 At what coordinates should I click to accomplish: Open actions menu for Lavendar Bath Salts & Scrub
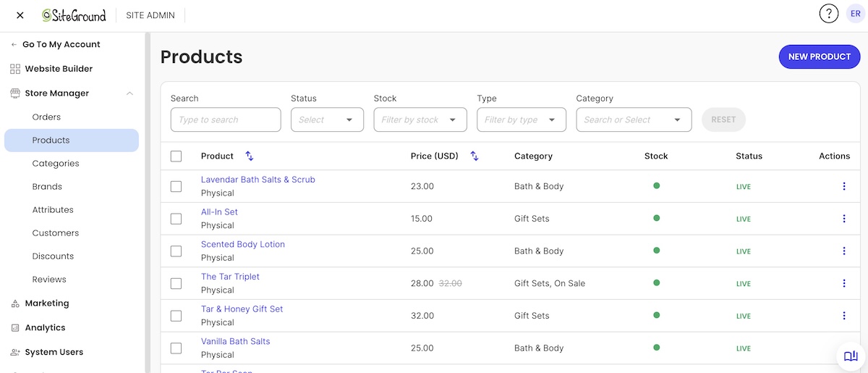click(844, 186)
